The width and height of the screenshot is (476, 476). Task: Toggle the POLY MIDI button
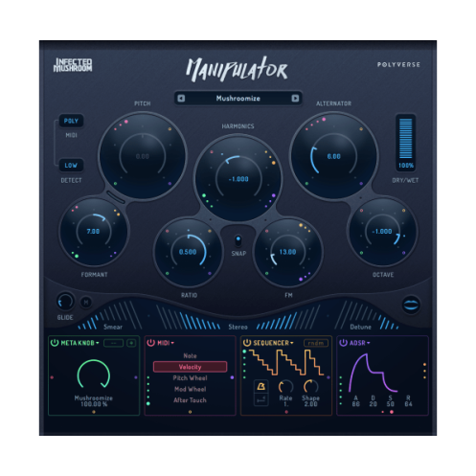click(71, 121)
